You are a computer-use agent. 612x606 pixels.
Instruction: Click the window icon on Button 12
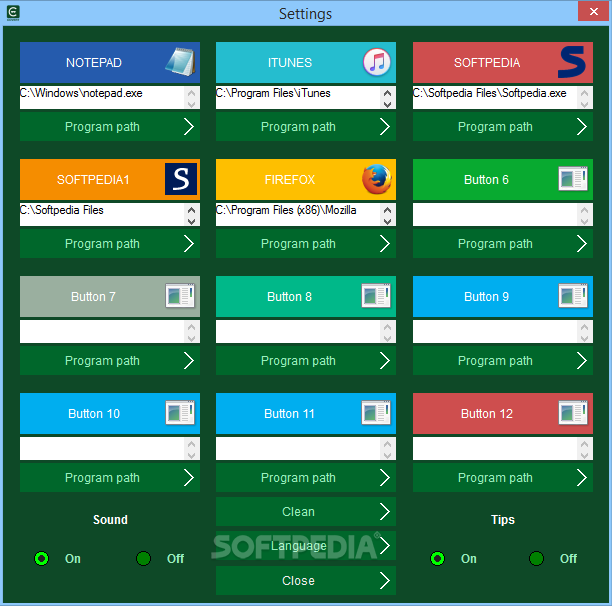(573, 412)
